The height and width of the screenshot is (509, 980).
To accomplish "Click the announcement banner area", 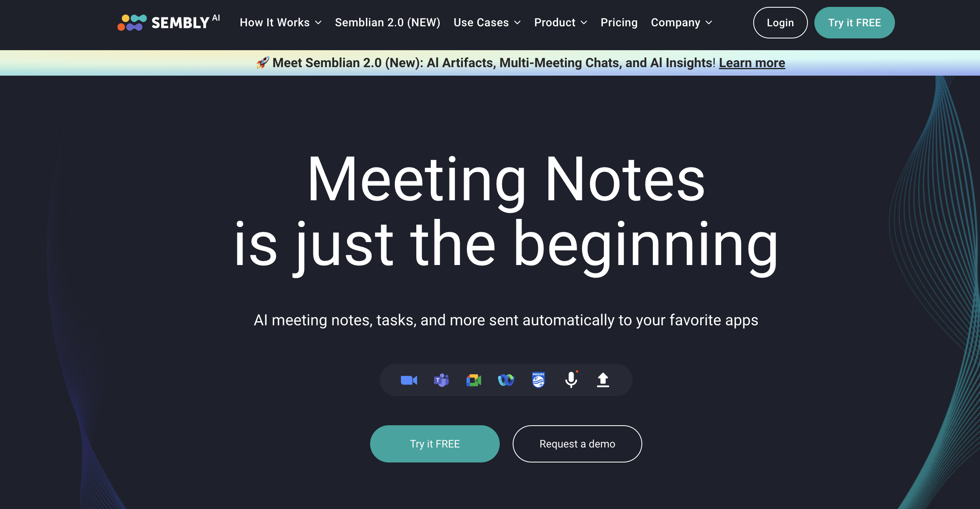I will click(490, 63).
